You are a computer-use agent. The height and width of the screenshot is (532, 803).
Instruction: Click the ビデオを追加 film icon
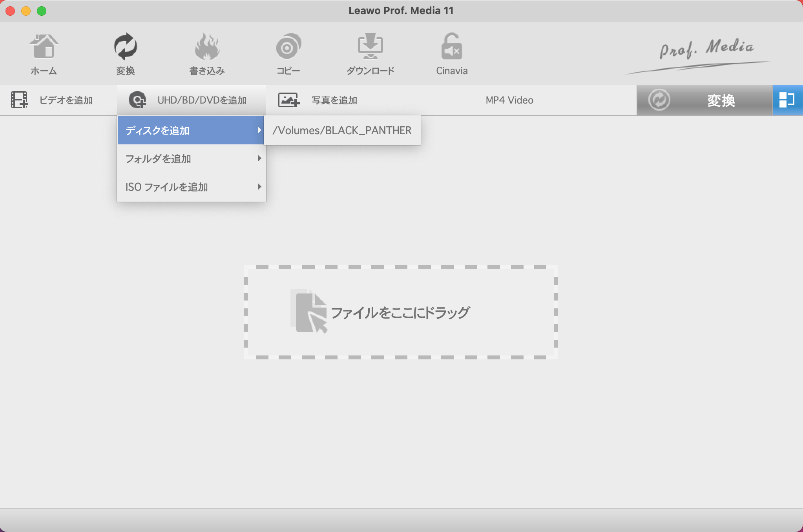click(x=19, y=100)
